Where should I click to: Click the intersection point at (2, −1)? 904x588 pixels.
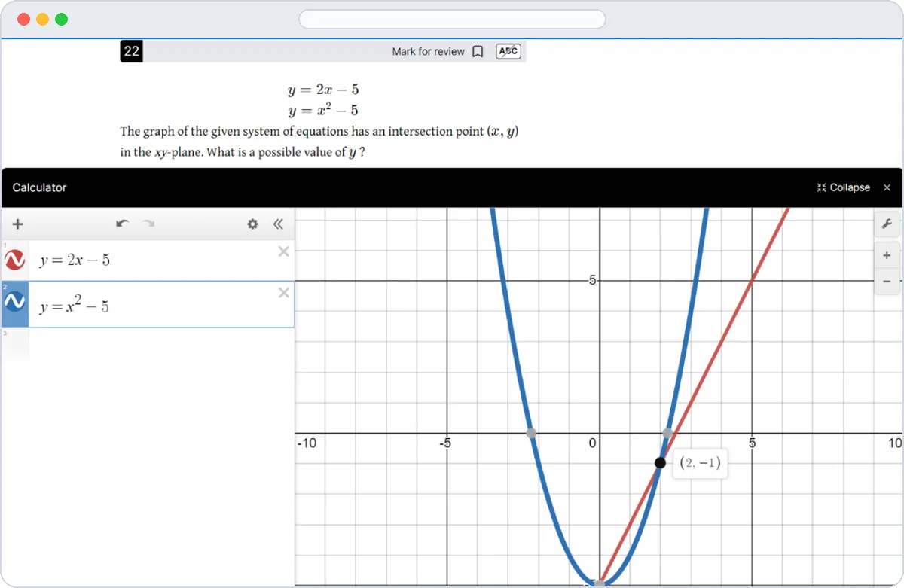point(660,463)
